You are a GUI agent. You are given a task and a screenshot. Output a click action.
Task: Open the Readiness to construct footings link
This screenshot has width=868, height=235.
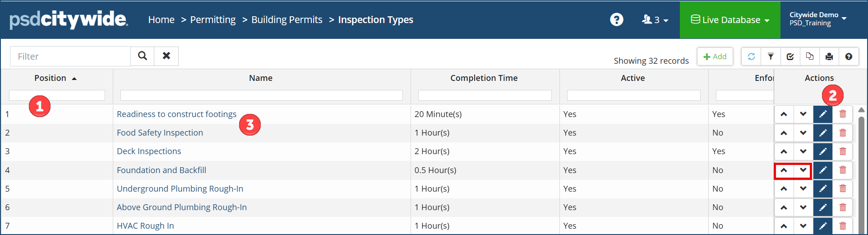(x=176, y=114)
